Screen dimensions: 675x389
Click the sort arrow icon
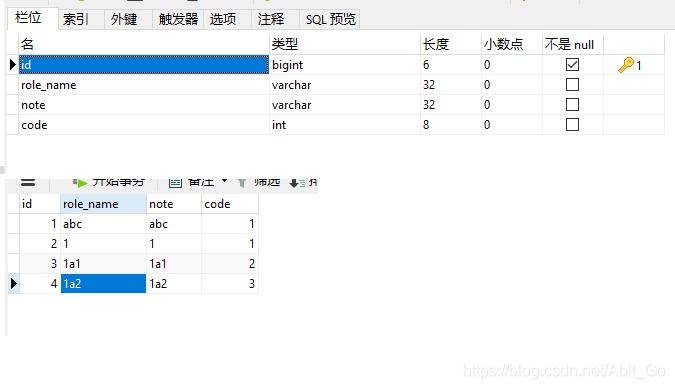[297, 183]
